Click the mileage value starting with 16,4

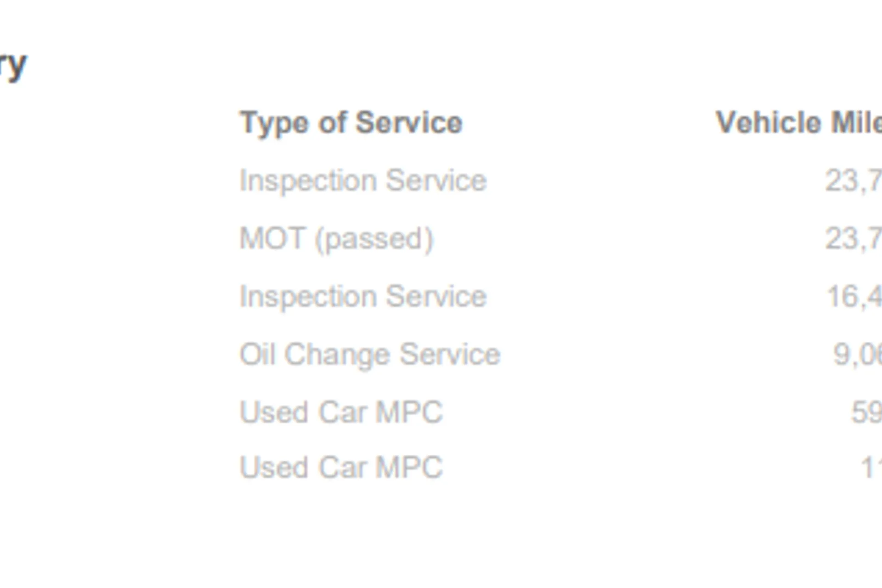pos(854,297)
